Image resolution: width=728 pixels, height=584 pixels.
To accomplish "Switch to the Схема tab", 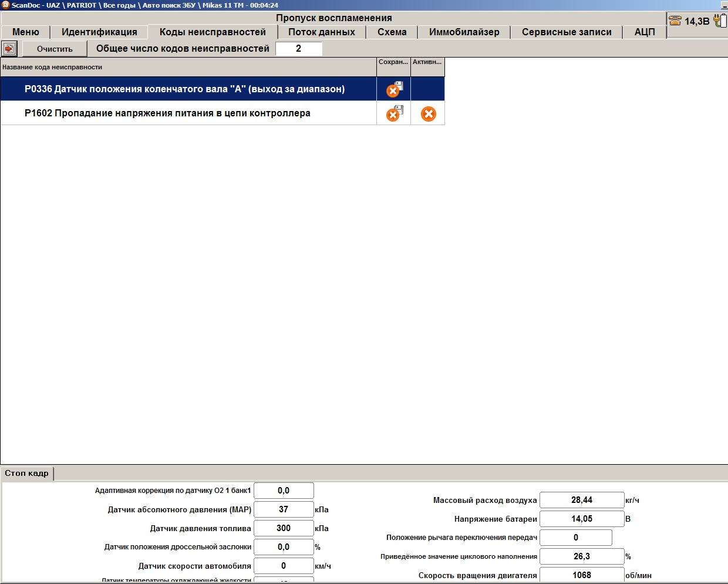I will (392, 32).
